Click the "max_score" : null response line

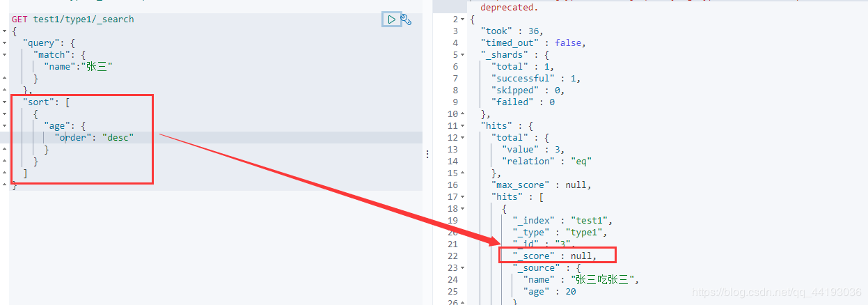[541, 185]
